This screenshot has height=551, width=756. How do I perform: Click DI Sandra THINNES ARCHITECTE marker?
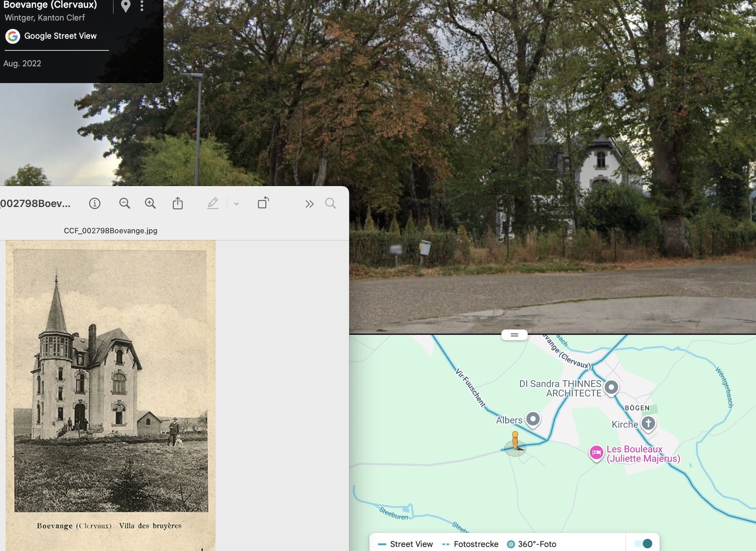coord(611,387)
